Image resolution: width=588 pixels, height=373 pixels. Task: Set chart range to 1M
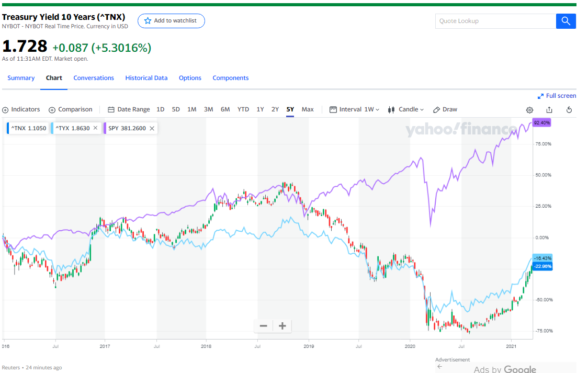[192, 109]
